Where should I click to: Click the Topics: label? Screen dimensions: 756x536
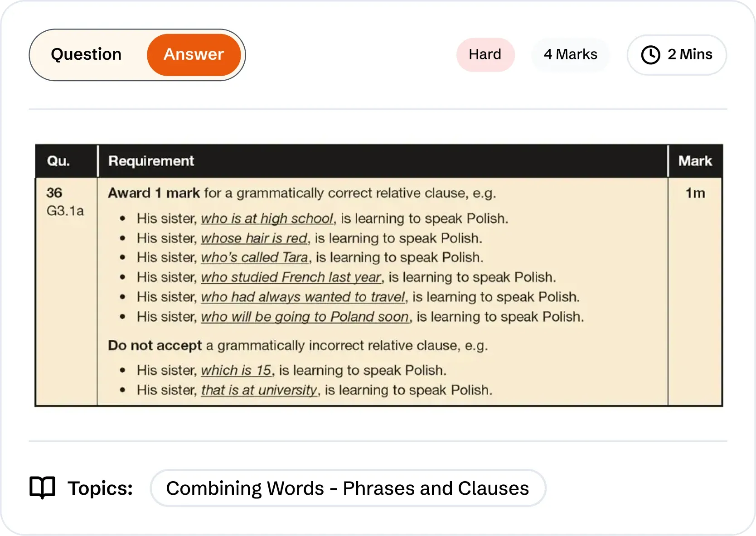(x=100, y=488)
